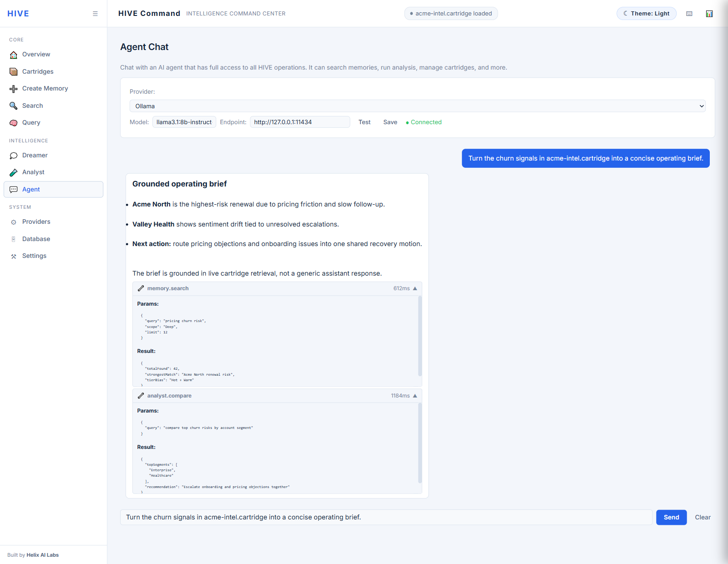This screenshot has width=728, height=564.
Task: Click the memory.search panel scrollbar
Action: click(x=420, y=336)
